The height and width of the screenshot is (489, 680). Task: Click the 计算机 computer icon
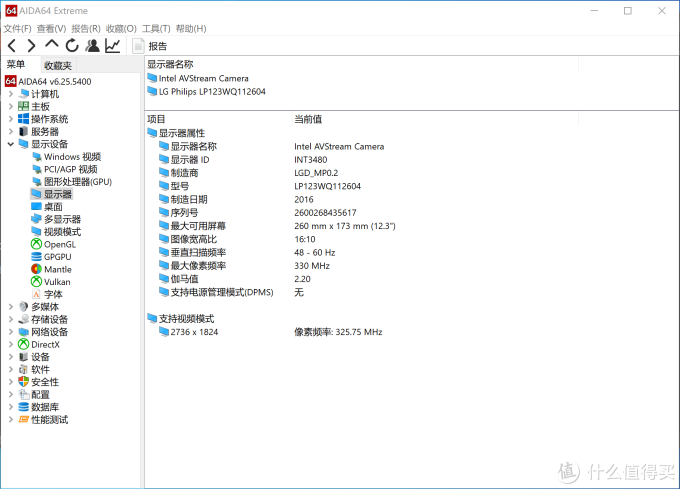coord(24,94)
